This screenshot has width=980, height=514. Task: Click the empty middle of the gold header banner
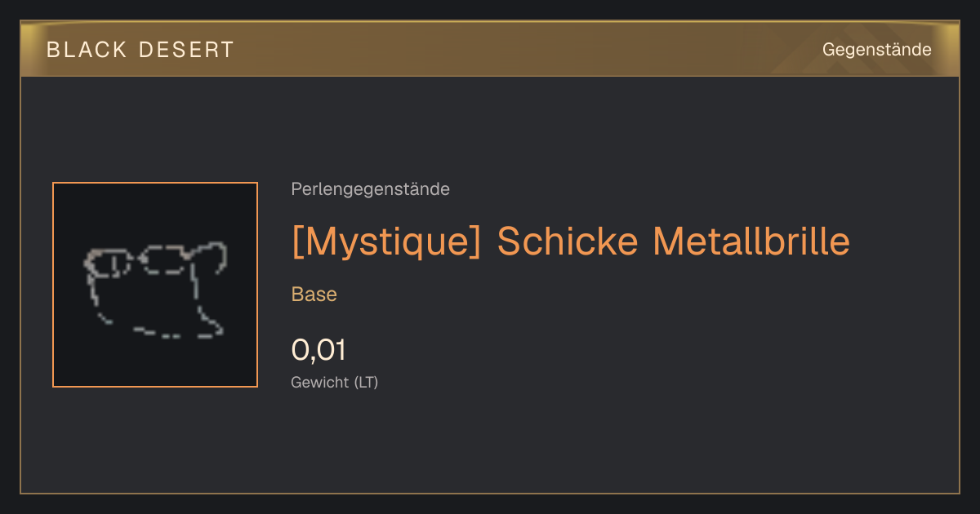pos(523,50)
